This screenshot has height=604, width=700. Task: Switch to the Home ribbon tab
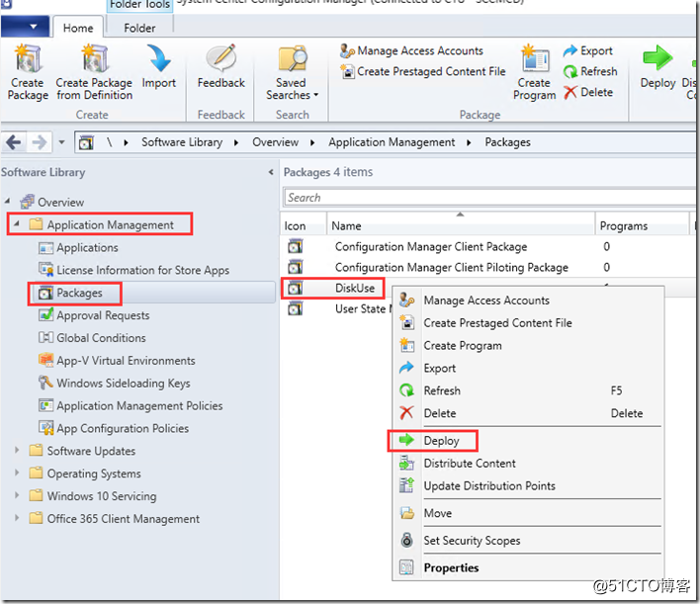tap(78, 28)
